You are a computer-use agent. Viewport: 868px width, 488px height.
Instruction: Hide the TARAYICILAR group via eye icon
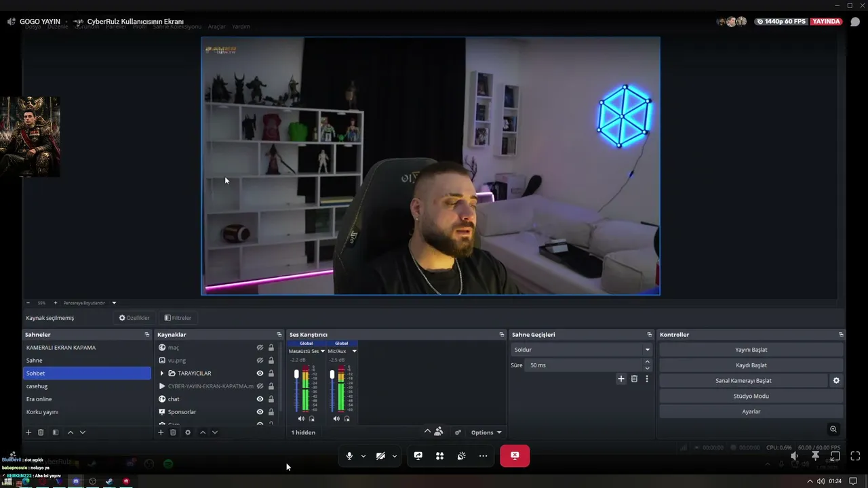coord(260,373)
